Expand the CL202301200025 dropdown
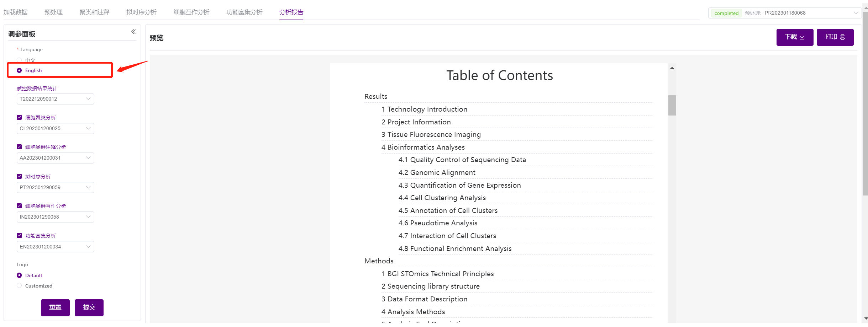The width and height of the screenshot is (868, 327). [x=55, y=128]
